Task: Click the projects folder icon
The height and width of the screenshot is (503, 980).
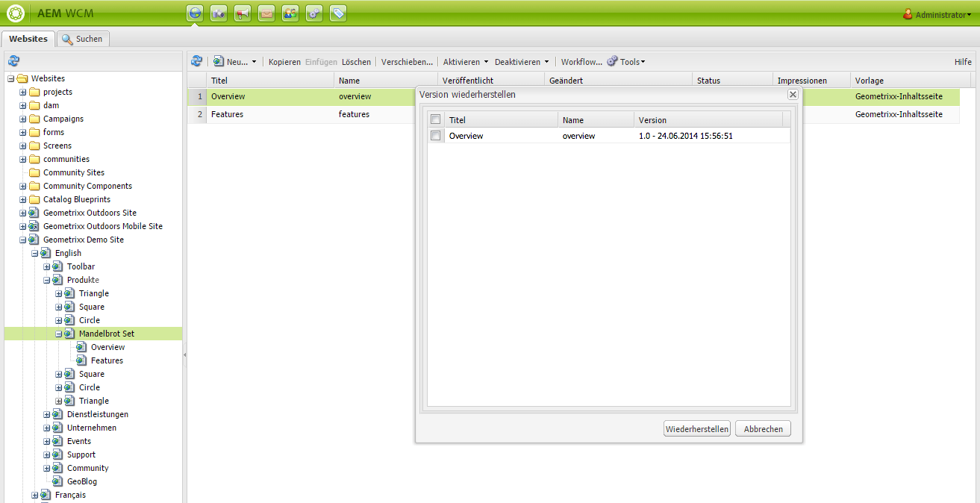Action: point(34,92)
